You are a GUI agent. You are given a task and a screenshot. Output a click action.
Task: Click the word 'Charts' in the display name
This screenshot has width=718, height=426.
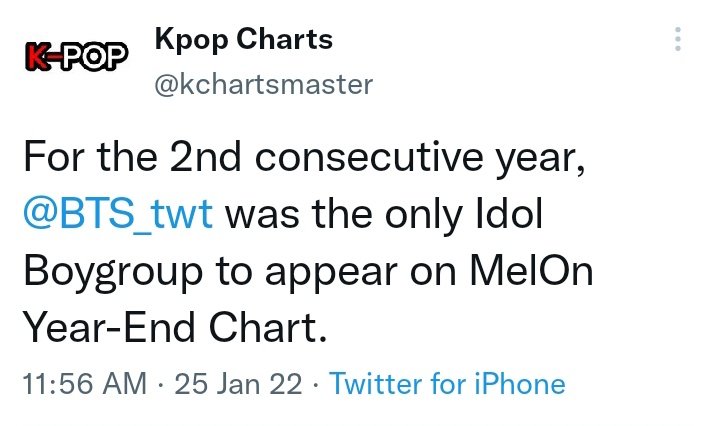point(284,39)
